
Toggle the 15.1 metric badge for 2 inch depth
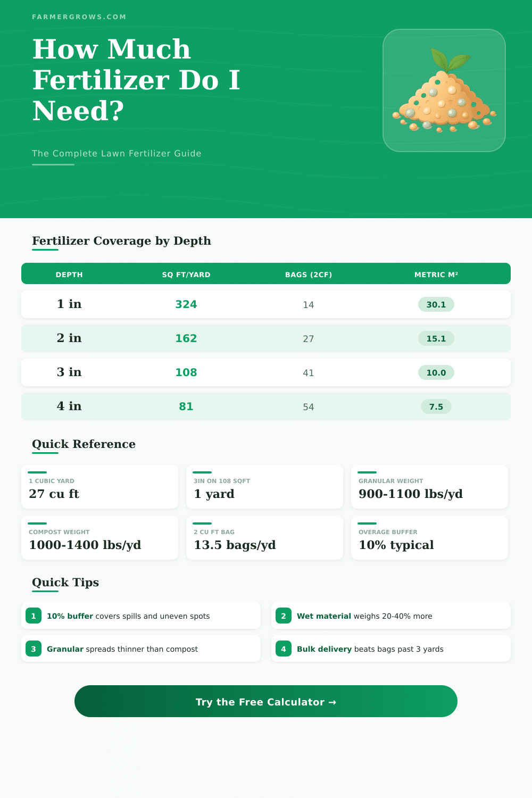[436, 338]
